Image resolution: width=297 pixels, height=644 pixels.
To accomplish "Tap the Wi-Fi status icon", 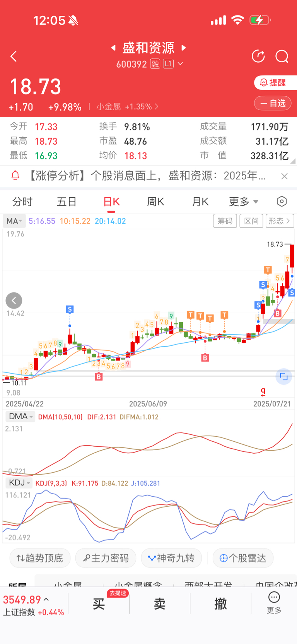I will (237, 20).
